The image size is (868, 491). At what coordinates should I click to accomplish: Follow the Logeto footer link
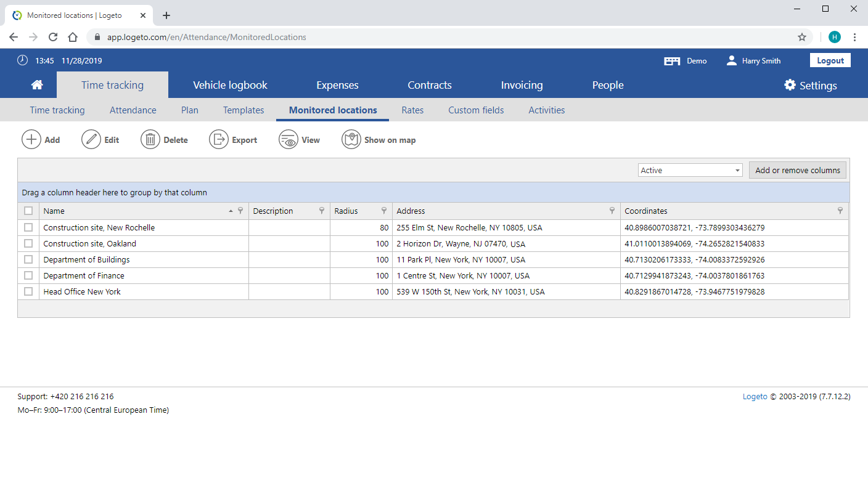click(755, 397)
